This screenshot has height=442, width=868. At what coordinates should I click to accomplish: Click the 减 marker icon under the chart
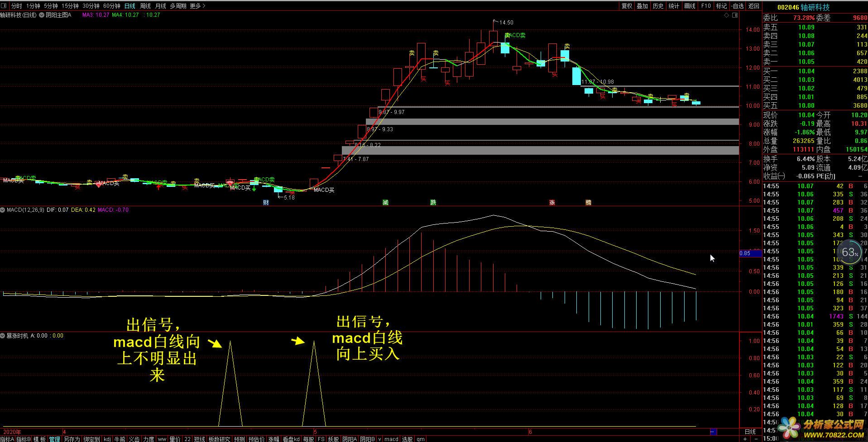point(385,203)
